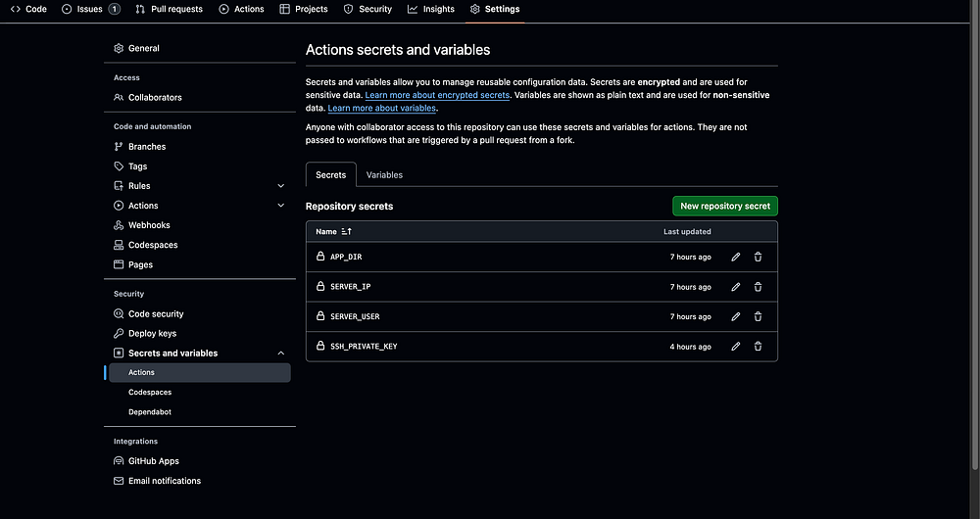Switch to the Variables tab
The image size is (980, 519).
click(384, 175)
